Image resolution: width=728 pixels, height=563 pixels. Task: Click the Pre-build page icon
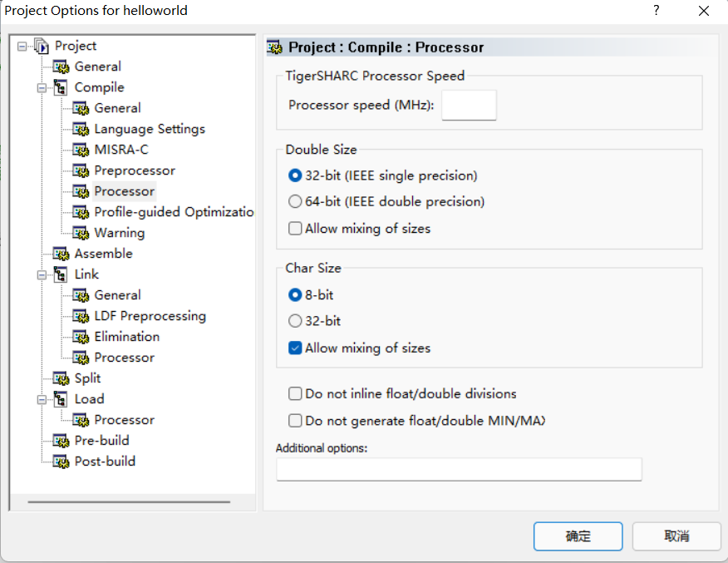[x=61, y=441]
